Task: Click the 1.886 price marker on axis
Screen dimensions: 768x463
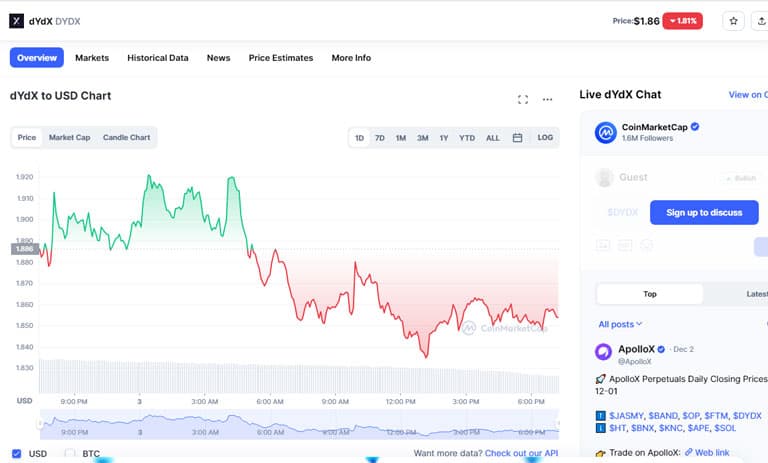Action: tap(24, 249)
